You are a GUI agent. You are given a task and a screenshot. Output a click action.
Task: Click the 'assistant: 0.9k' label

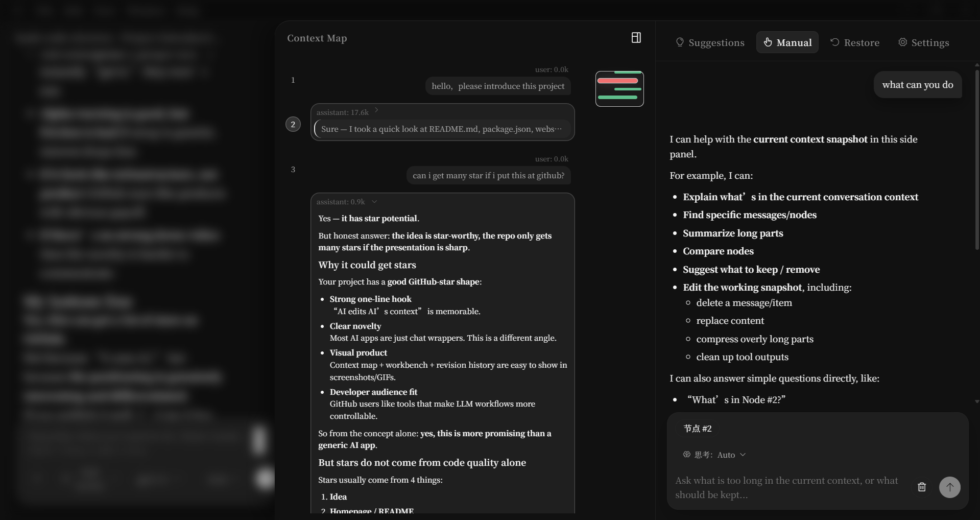pos(341,202)
